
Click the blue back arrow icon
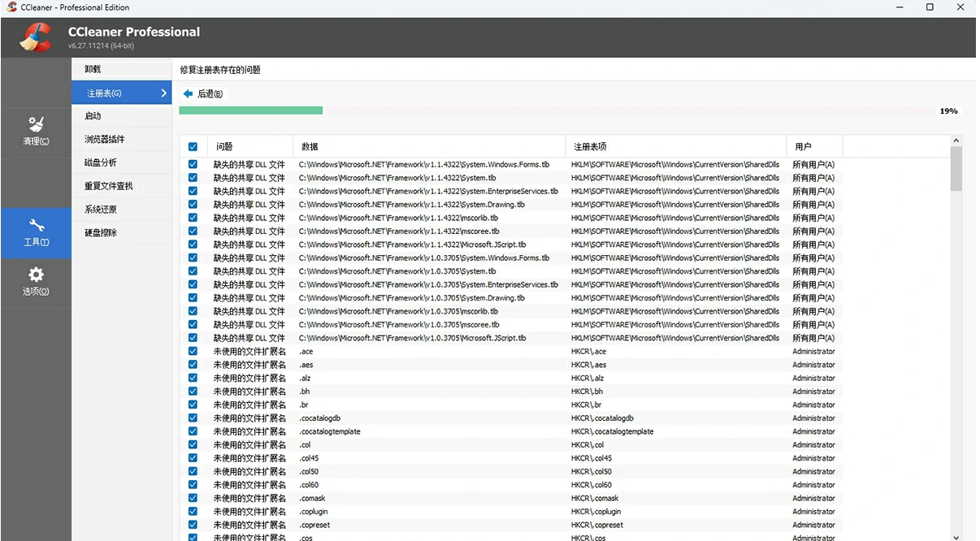point(189,93)
